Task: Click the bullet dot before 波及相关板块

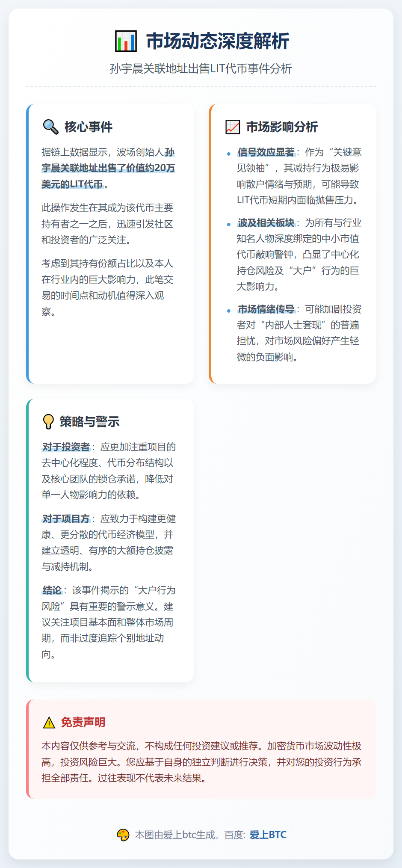Action: 229,224
